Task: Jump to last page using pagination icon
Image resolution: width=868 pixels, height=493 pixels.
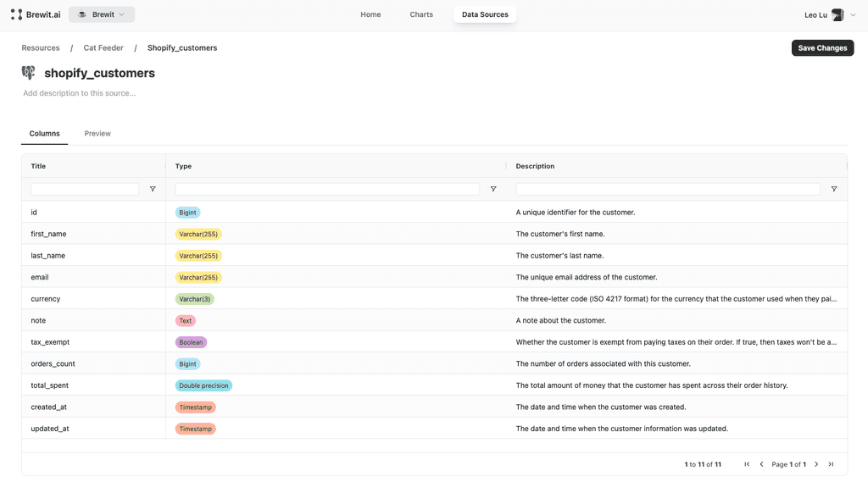Action: tap(831, 464)
